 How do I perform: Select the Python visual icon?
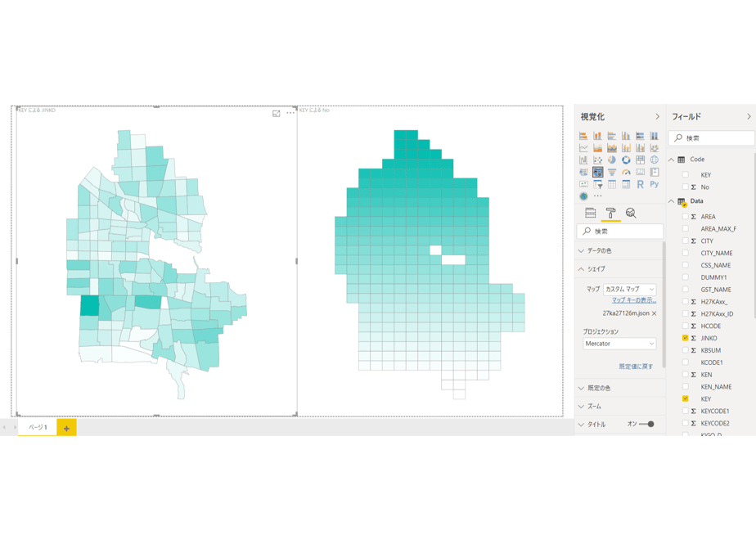coord(655,184)
